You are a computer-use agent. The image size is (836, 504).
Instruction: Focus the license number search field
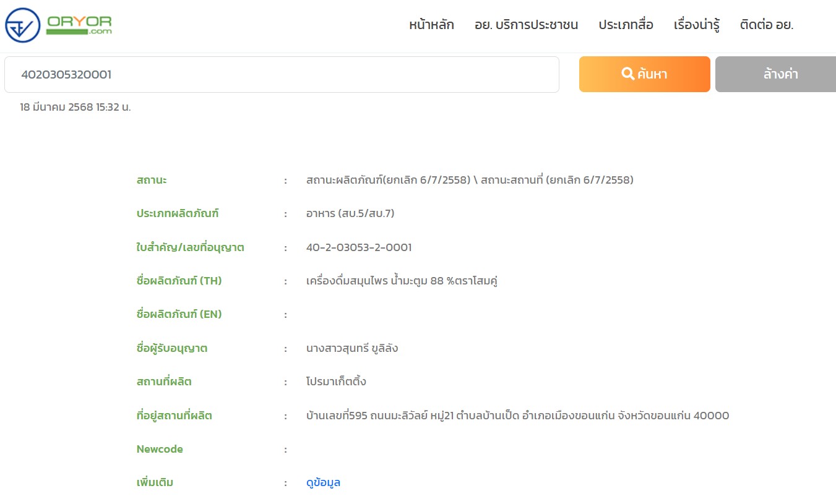click(x=282, y=75)
